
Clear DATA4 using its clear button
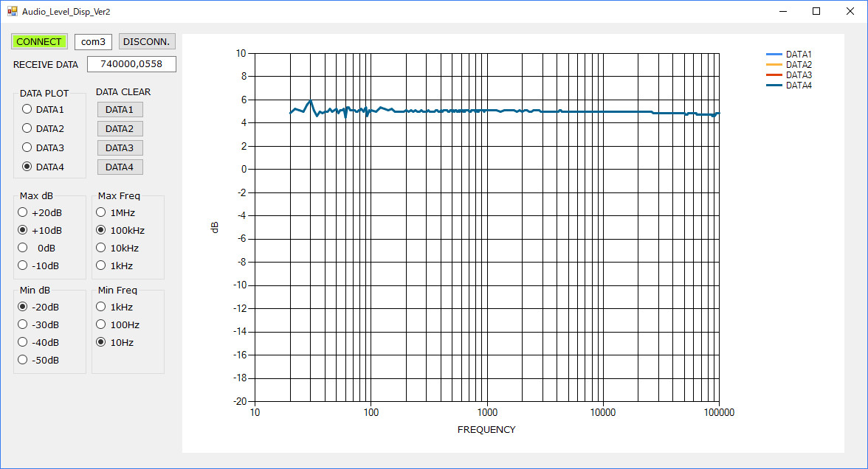[x=120, y=167]
